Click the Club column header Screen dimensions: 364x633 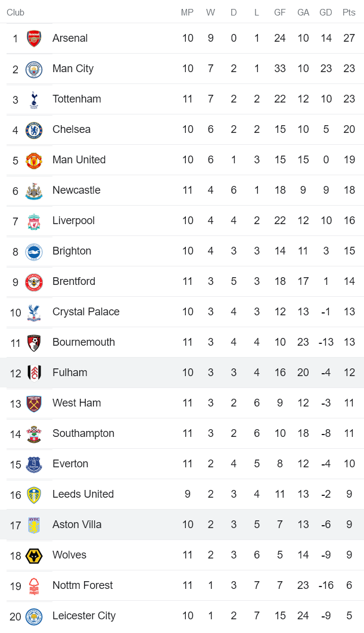pos(15,13)
